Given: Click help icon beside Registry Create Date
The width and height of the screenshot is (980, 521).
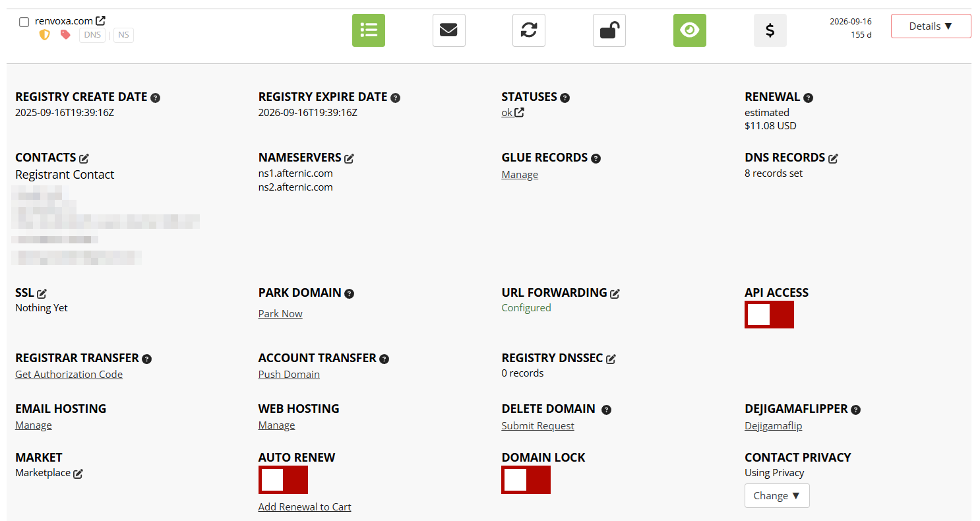Looking at the screenshot, I should click(155, 98).
